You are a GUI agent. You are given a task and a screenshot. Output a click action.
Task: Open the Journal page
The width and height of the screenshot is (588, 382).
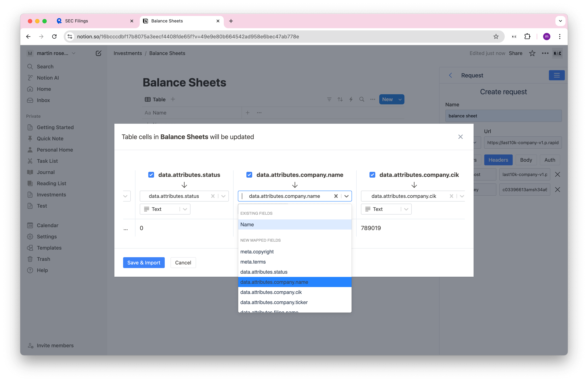(46, 172)
